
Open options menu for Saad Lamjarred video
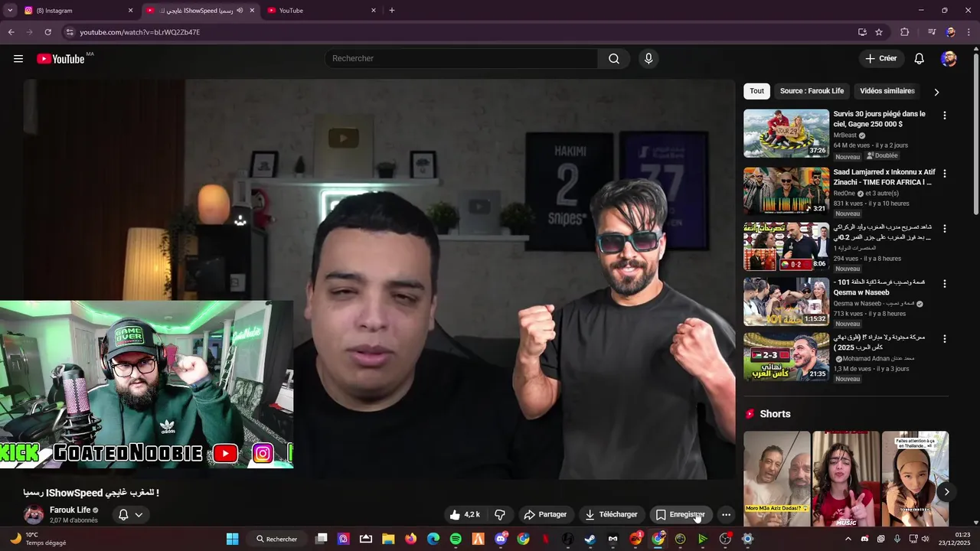point(944,174)
